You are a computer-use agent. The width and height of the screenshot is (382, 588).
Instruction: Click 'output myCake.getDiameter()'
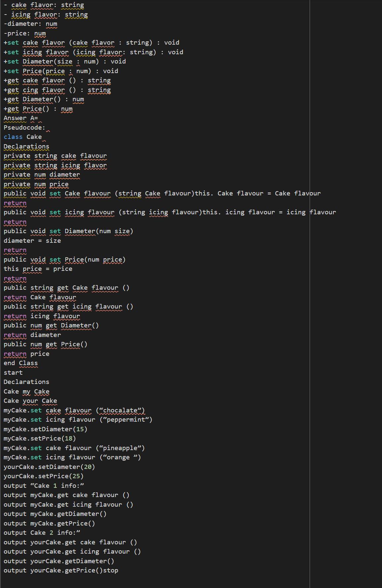click(x=55, y=514)
